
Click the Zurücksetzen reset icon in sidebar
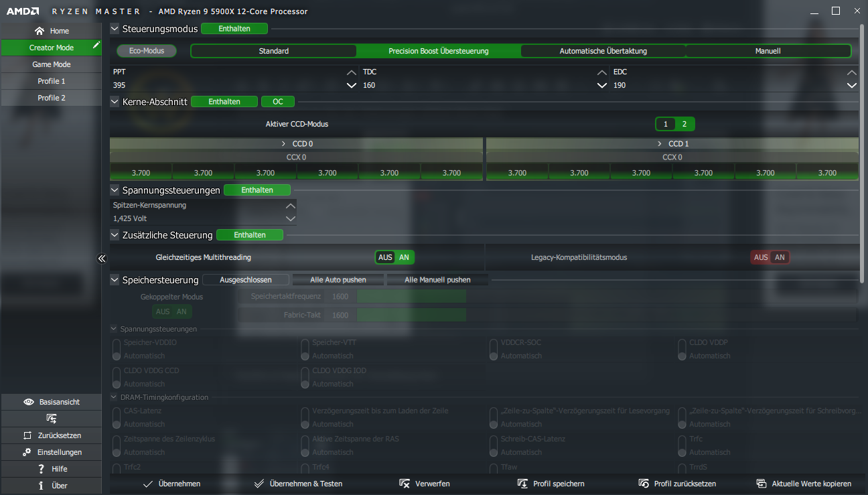(27, 435)
